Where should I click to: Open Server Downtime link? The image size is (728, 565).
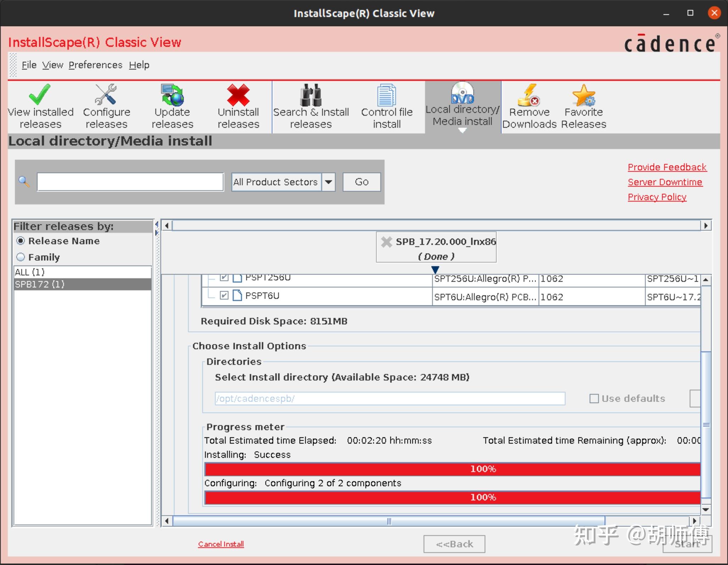tap(665, 182)
